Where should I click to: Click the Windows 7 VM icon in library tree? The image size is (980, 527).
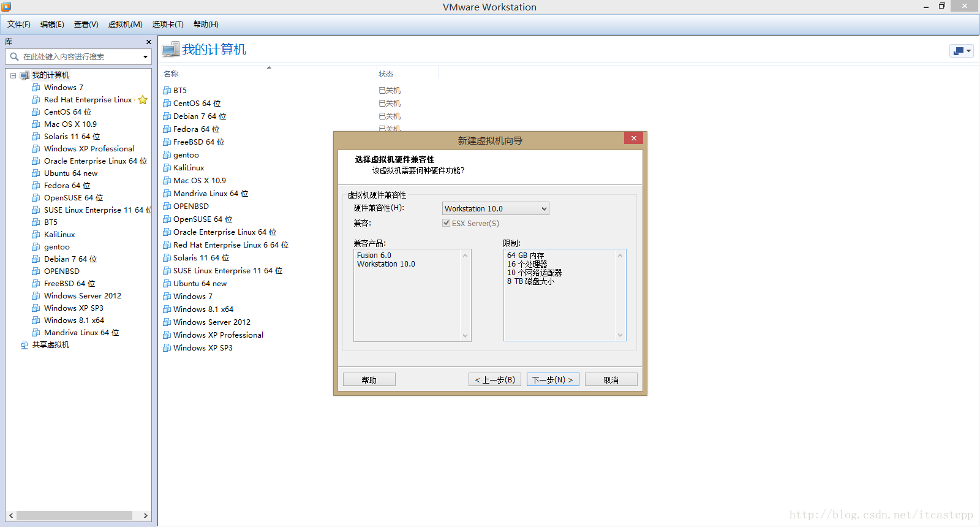click(x=36, y=88)
